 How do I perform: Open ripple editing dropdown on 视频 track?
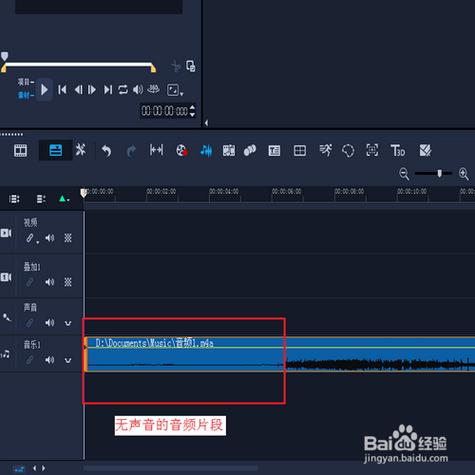[x=37, y=242]
